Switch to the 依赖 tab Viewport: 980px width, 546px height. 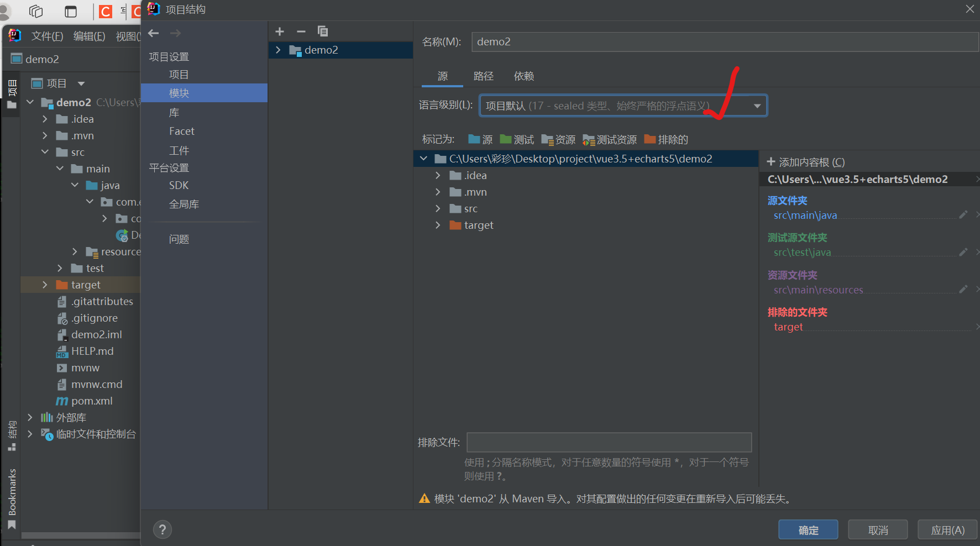523,76
